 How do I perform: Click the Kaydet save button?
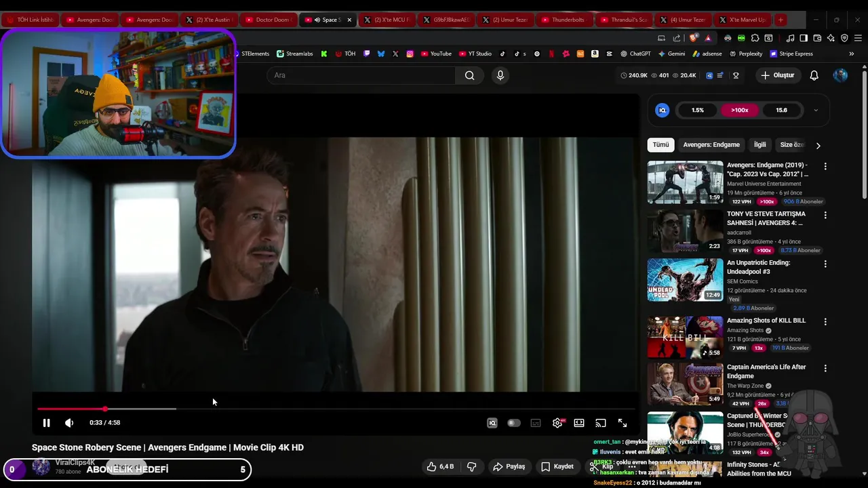click(x=557, y=466)
